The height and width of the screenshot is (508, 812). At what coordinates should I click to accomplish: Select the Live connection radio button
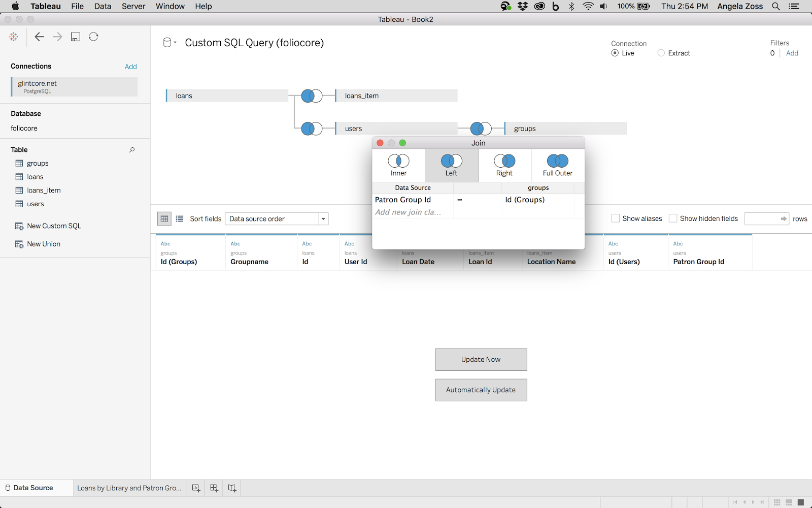click(x=615, y=53)
